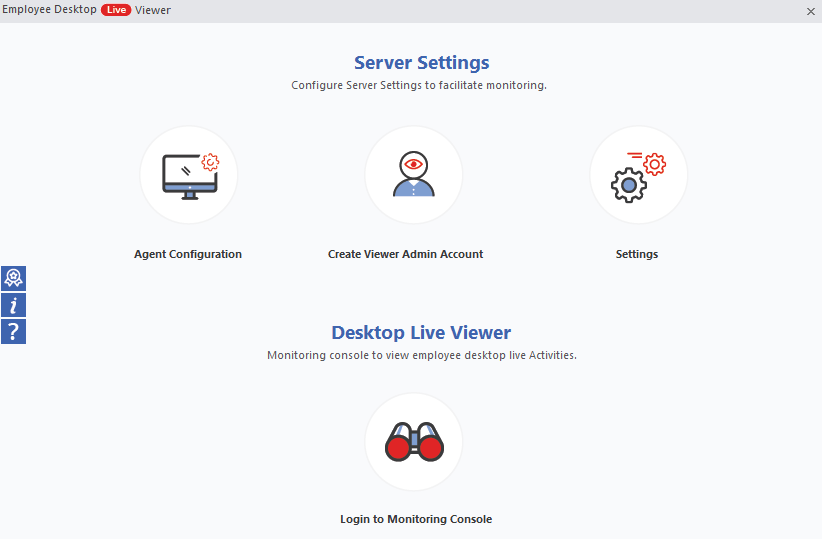Click the red Live badge in title

116,10
